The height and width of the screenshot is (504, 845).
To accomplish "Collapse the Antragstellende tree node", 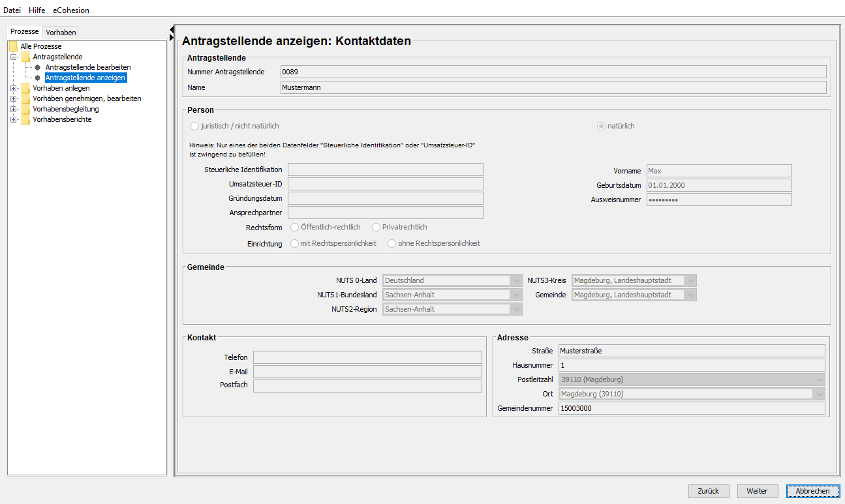I will 13,57.
